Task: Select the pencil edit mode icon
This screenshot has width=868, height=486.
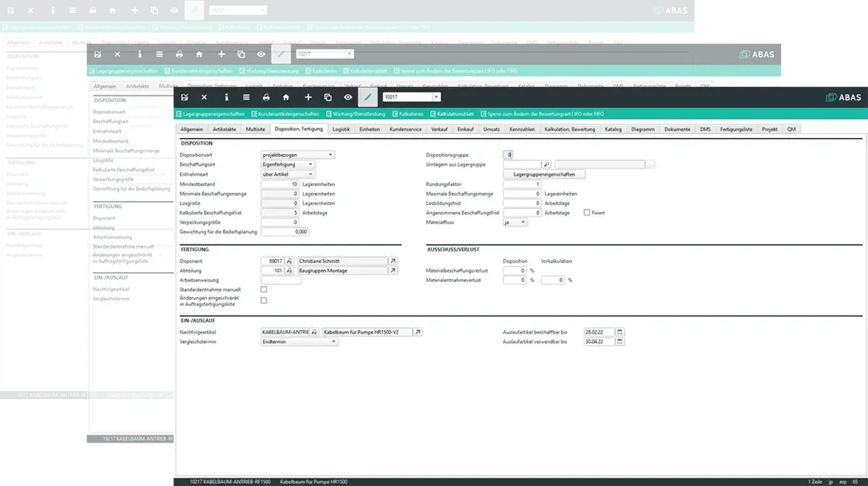Action: (x=368, y=97)
